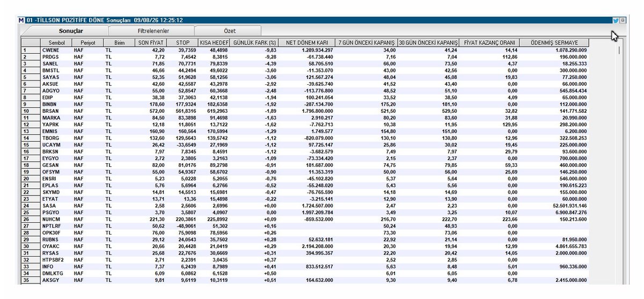The height and width of the screenshot is (299, 644).
Task: Select the HTPSBF2 symbol cell
Action: (56, 259)
